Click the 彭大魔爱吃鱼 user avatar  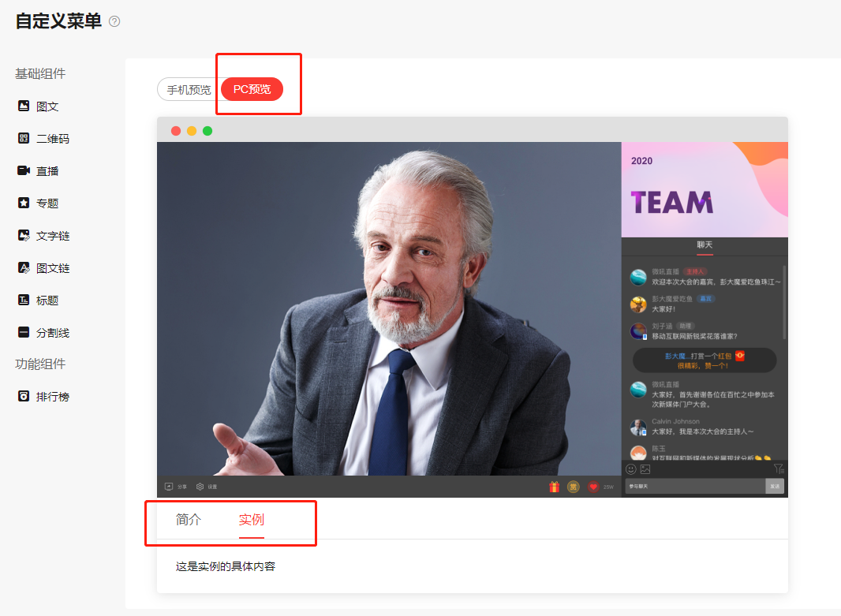coord(638,304)
